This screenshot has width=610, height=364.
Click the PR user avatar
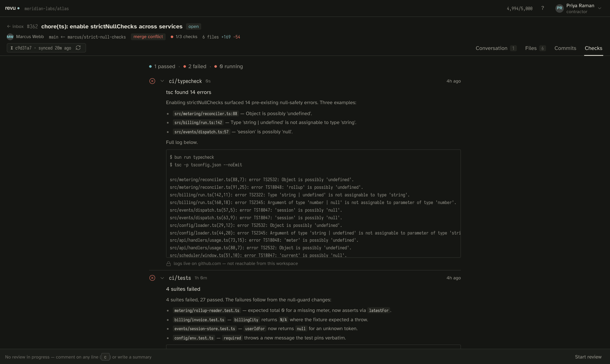[x=559, y=8]
